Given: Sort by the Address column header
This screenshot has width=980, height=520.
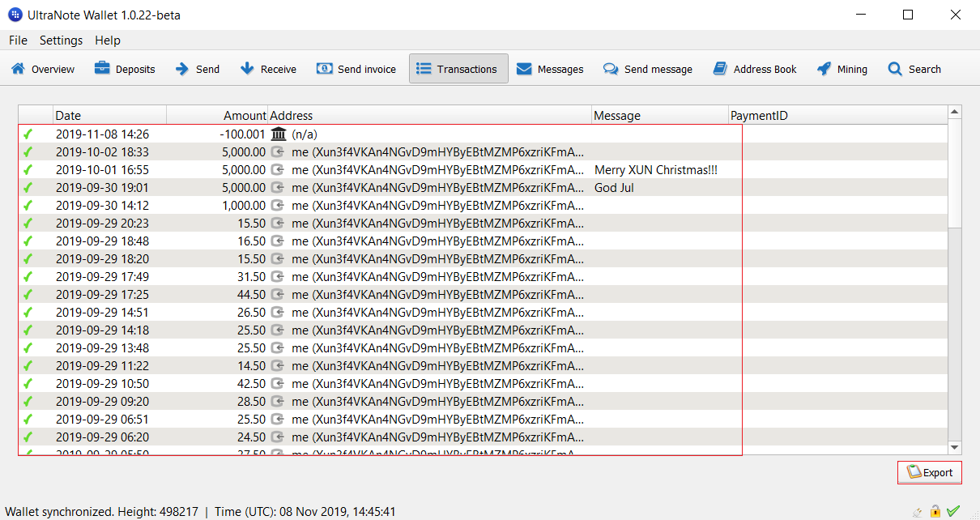Looking at the screenshot, I should point(430,116).
